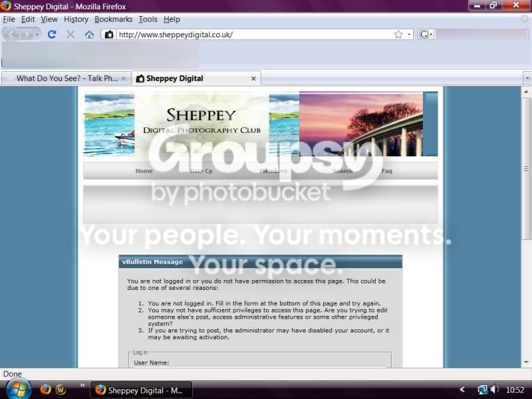Open the Members navigation link
The height and width of the screenshot is (399, 532).
click(x=273, y=171)
